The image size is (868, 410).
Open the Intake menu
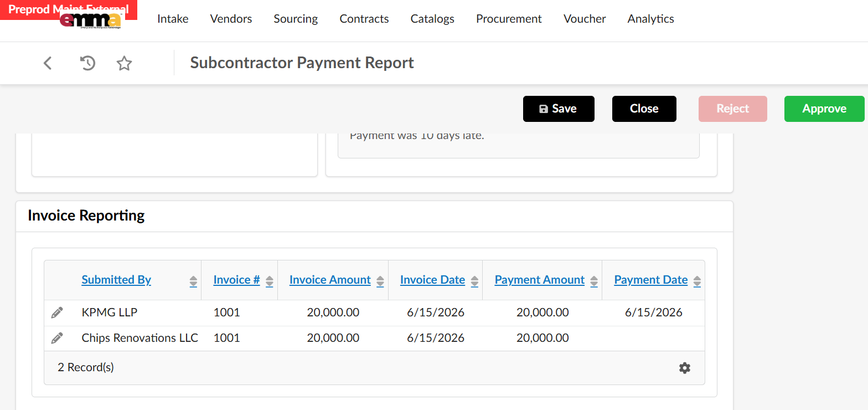click(173, 19)
